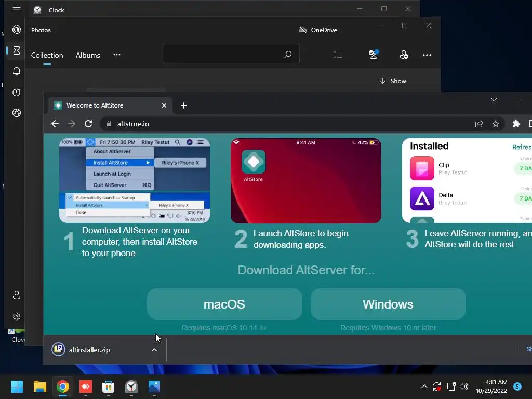Open network icon in system tray
The image size is (532, 399).
click(x=451, y=387)
